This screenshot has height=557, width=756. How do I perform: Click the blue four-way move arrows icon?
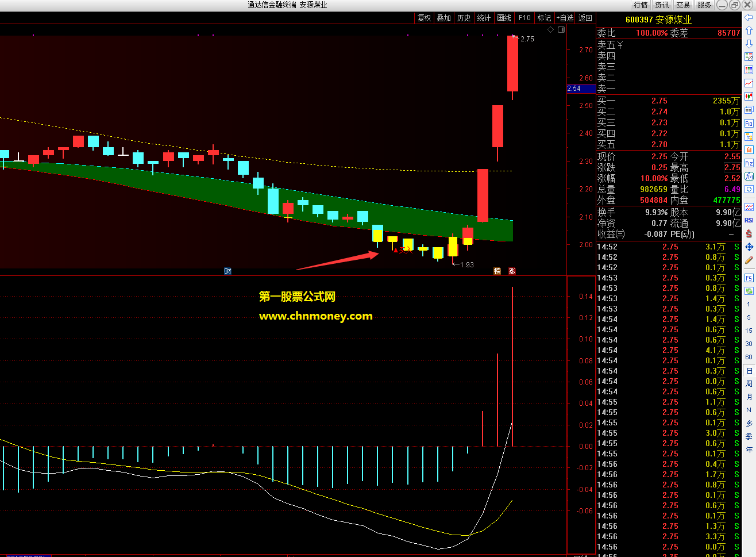point(749,247)
